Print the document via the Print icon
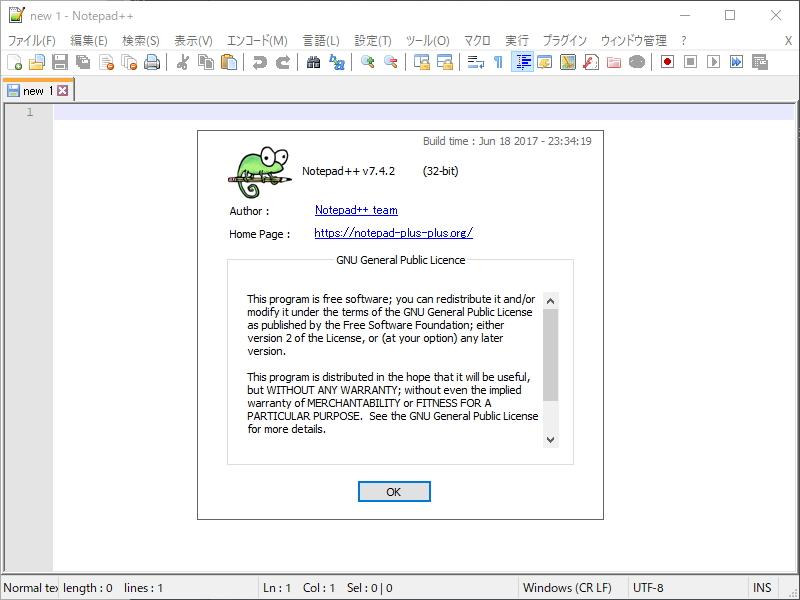Image resolution: width=800 pixels, height=600 pixels. [x=150, y=61]
